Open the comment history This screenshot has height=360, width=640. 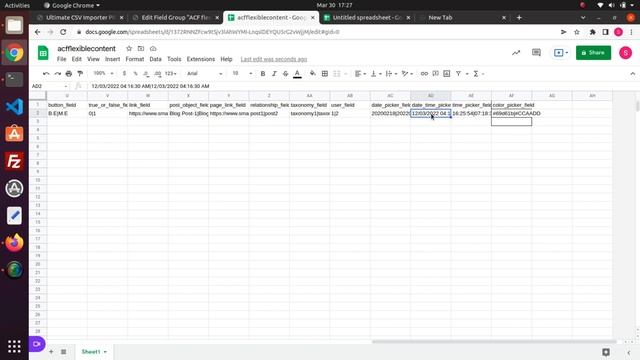tap(536, 53)
